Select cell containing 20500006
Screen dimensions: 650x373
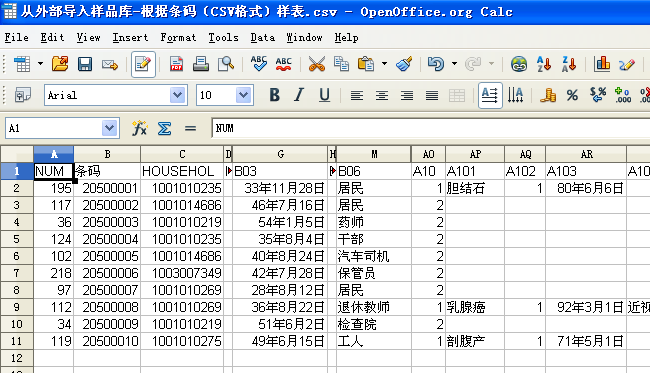[107, 273]
